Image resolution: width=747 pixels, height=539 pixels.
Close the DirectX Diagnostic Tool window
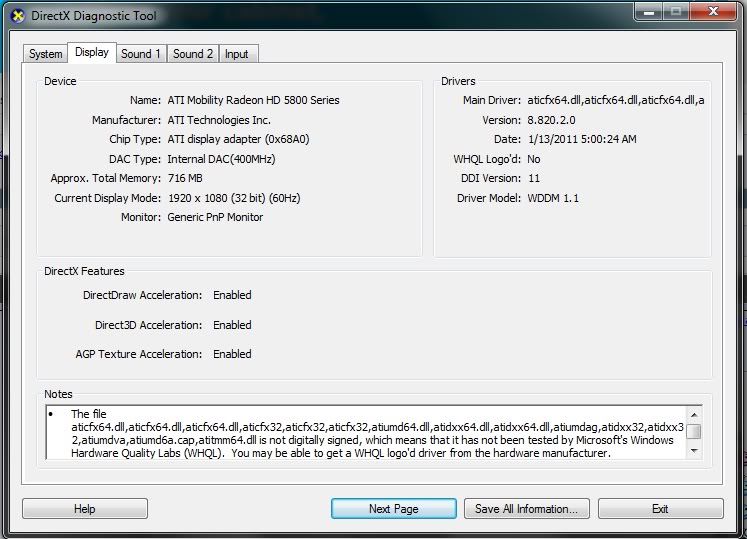point(713,11)
